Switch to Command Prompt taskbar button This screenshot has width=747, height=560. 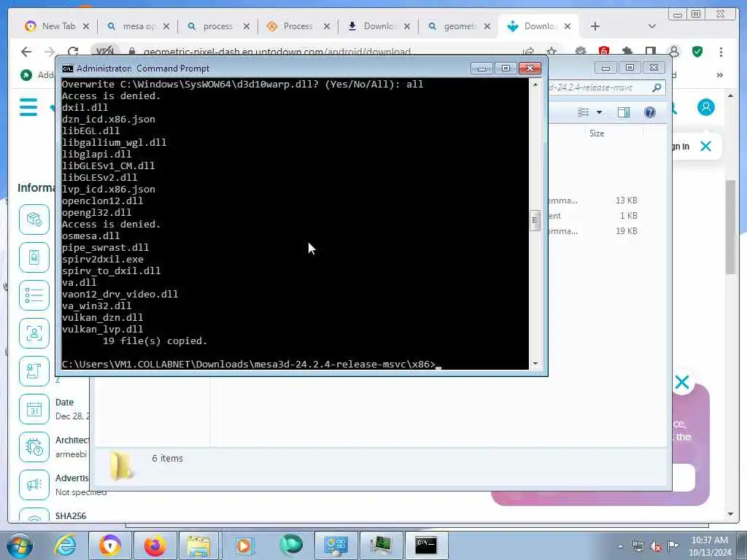click(426, 545)
